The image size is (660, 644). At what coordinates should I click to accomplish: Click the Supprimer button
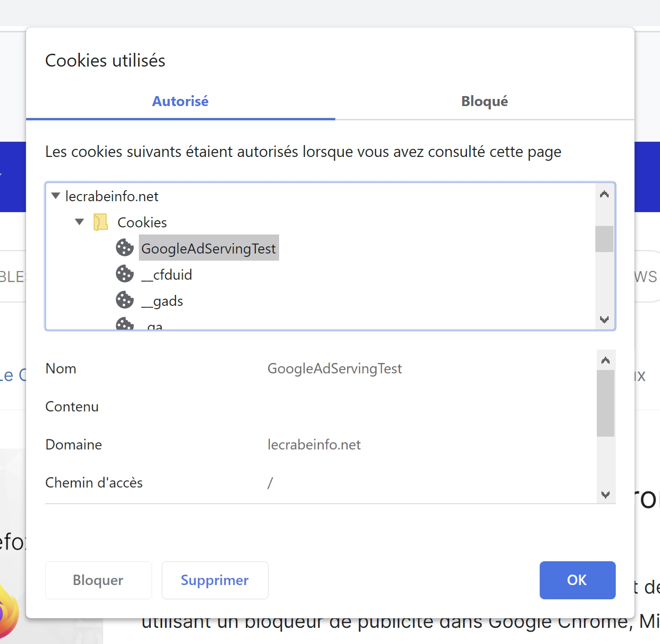pos(215,580)
